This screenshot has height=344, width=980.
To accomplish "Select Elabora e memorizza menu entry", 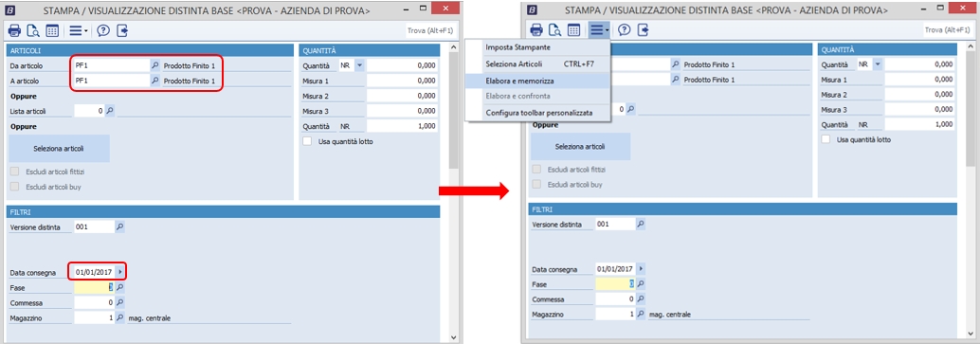I will click(x=537, y=81).
